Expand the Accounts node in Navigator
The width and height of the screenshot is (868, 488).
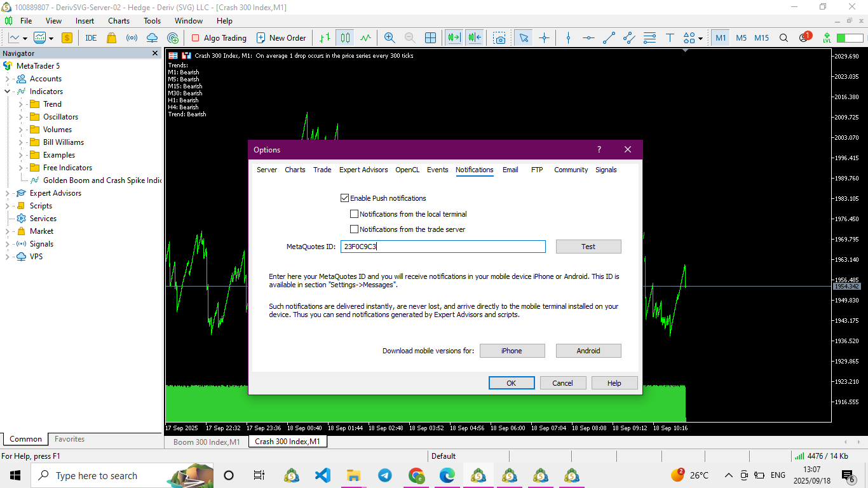pos(8,79)
